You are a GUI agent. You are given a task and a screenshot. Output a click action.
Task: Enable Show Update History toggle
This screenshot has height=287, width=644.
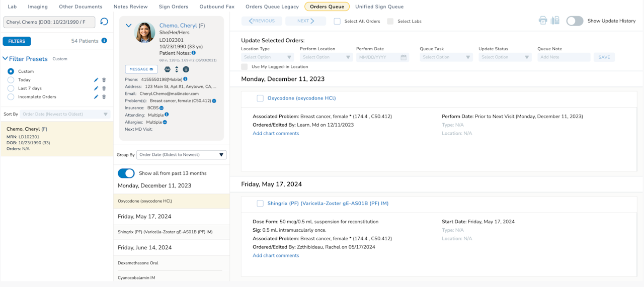[575, 21]
